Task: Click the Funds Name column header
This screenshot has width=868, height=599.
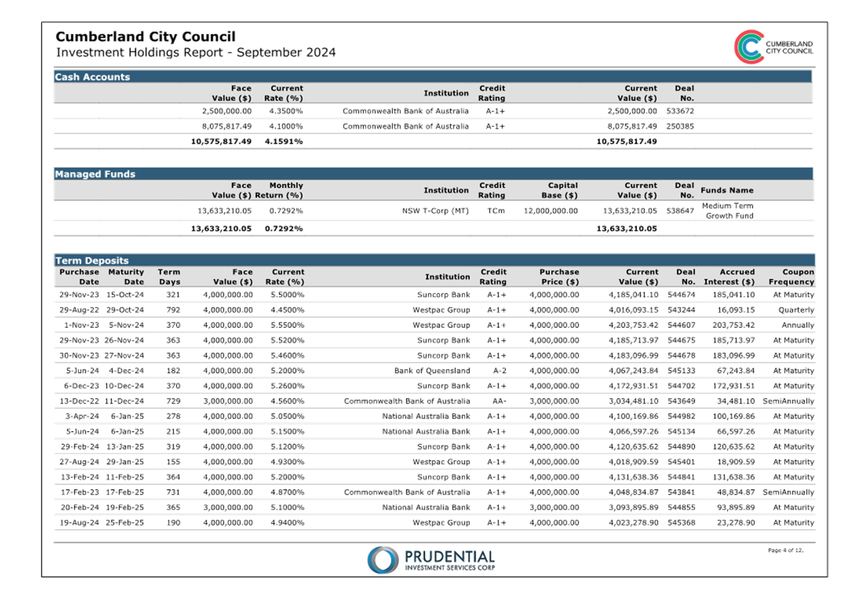Action: tap(727, 190)
